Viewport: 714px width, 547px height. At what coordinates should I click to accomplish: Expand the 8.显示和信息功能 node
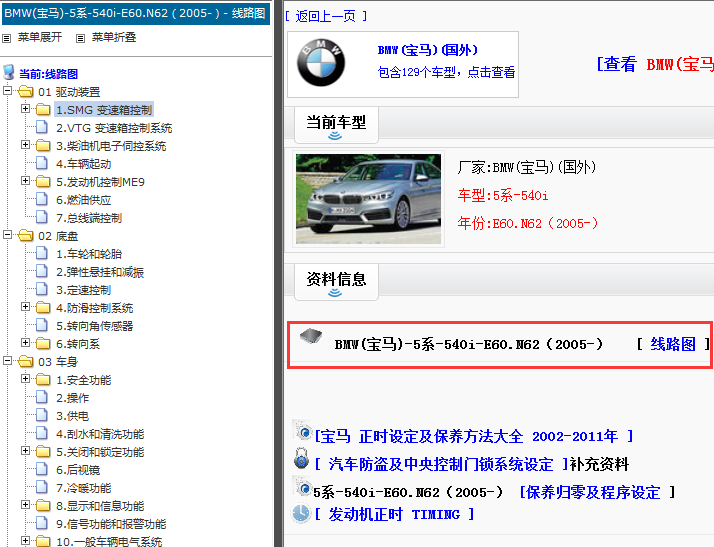tap(26, 505)
